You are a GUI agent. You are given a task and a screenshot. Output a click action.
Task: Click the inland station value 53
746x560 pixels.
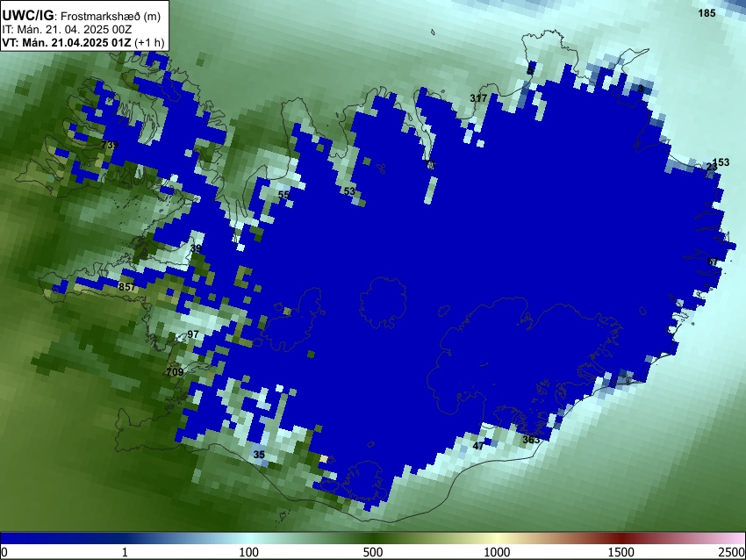(348, 191)
